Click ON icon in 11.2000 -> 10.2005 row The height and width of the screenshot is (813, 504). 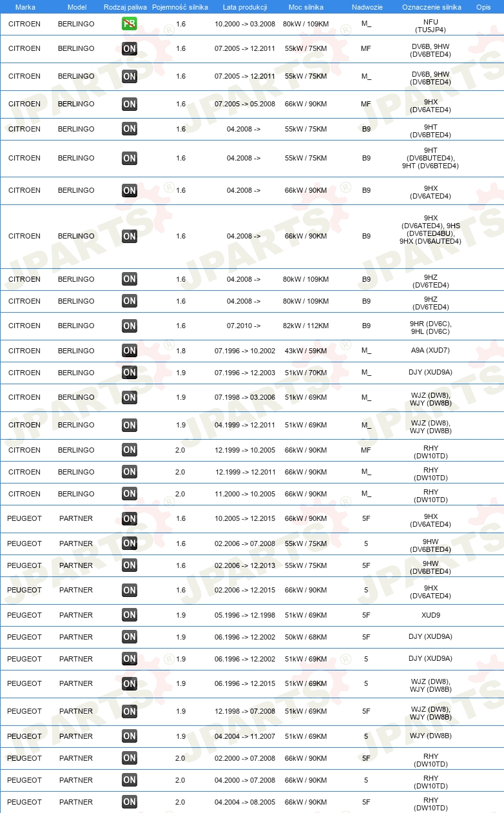click(x=130, y=494)
